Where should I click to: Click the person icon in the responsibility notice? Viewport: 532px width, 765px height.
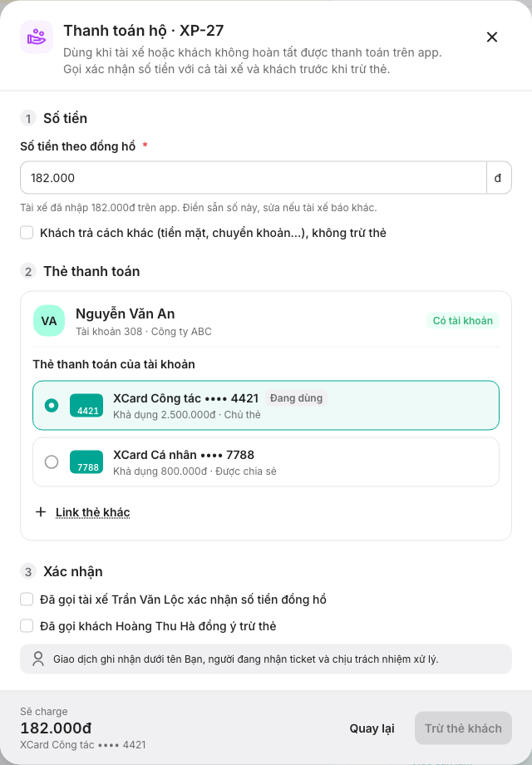[38, 659]
